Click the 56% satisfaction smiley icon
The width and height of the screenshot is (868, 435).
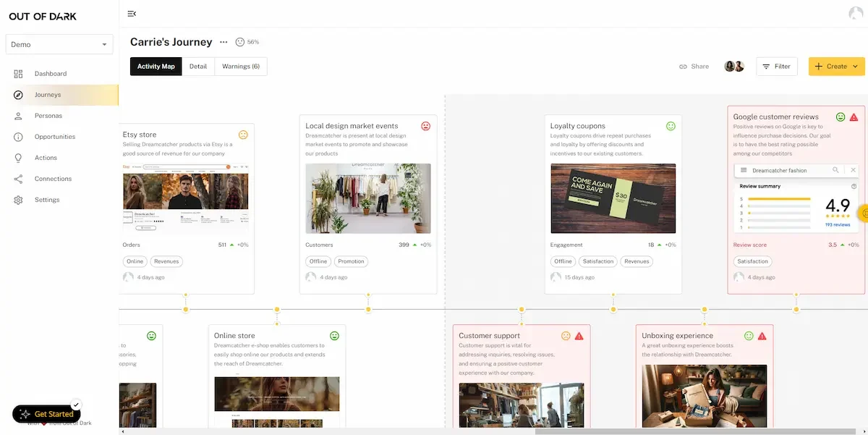[x=240, y=42]
